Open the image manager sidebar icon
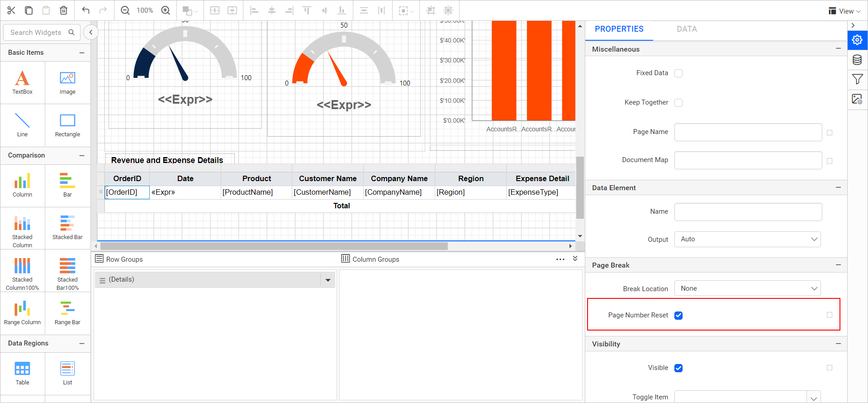This screenshot has width=868, height=403. click(857, 99)
